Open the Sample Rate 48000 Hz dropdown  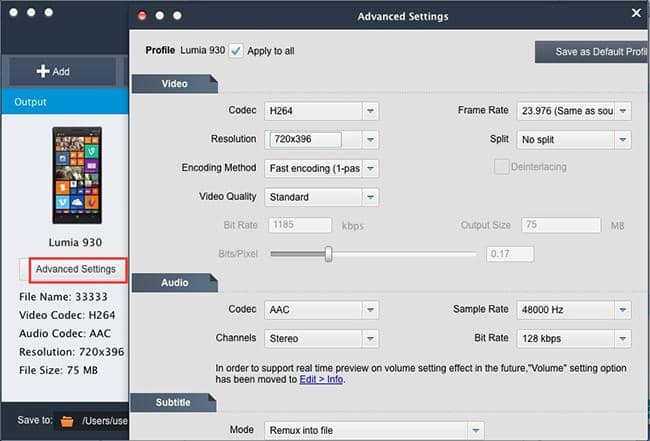click(574, 310)
